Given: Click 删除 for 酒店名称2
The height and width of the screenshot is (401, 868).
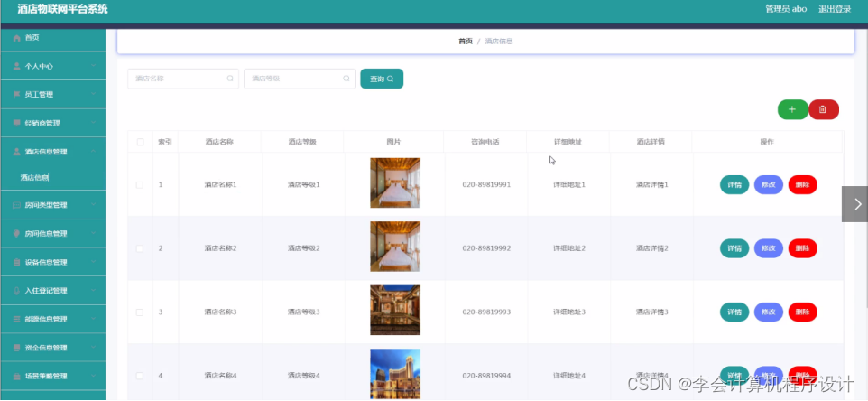Looking at the screenshot, I should tap(803, 248).
